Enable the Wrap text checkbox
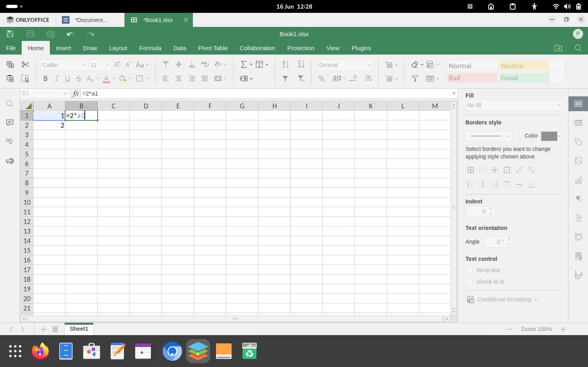This screenshot has width=588, height=367. (469, 270)
